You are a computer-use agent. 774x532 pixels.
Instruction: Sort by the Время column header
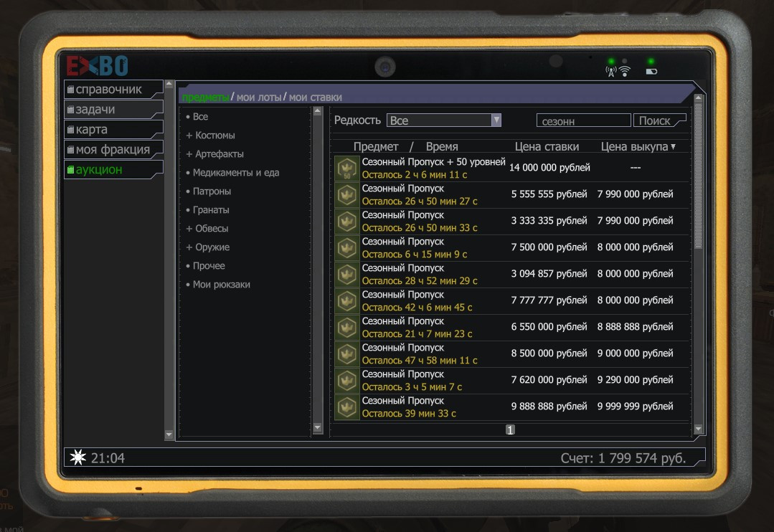coord(442,146)
